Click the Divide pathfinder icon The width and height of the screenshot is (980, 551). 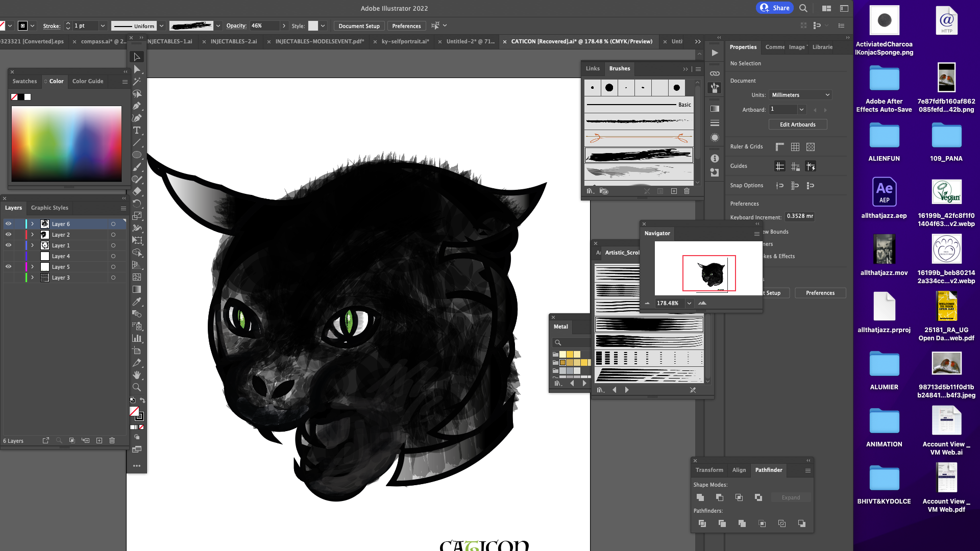pyautogui.click(x=702, y=523)
